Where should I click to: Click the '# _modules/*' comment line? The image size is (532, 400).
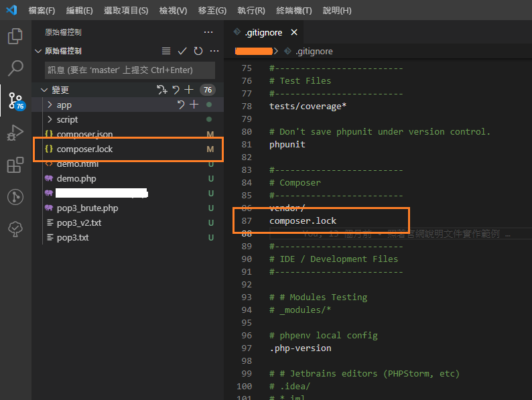[x=300, y=310]
